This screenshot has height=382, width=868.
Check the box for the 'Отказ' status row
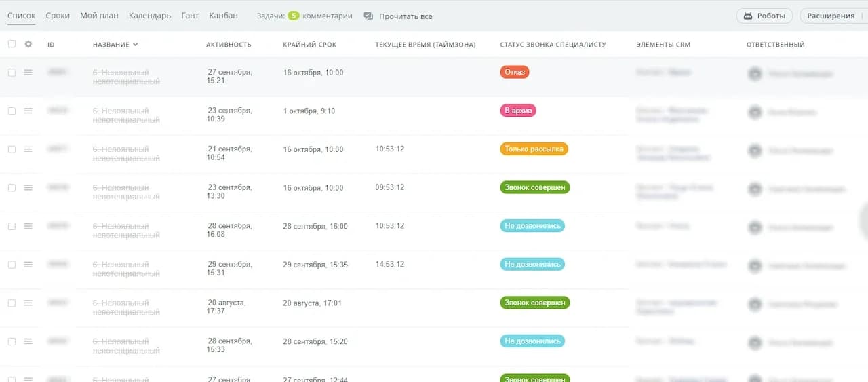point(12,73)
